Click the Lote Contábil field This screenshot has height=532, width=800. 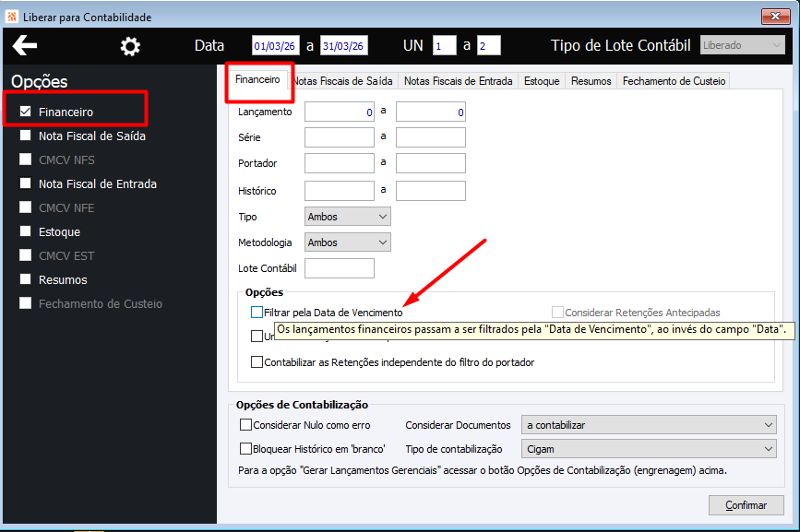[340, 268]
